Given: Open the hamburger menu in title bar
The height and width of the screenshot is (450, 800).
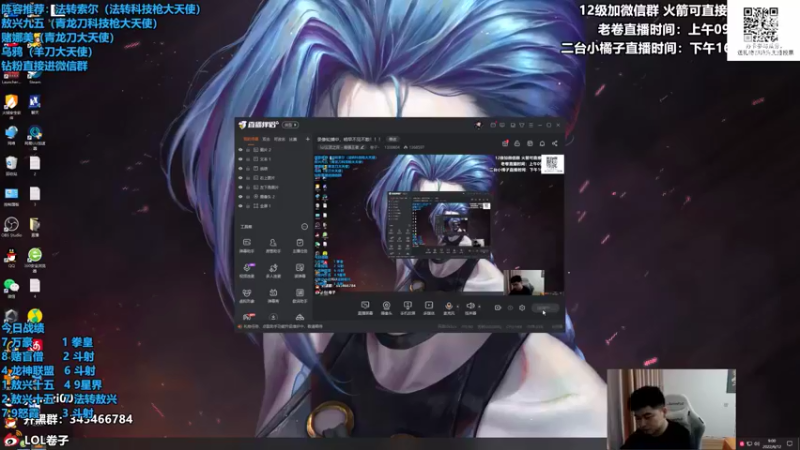Looking at the screenshot, I should pos(531,125).
